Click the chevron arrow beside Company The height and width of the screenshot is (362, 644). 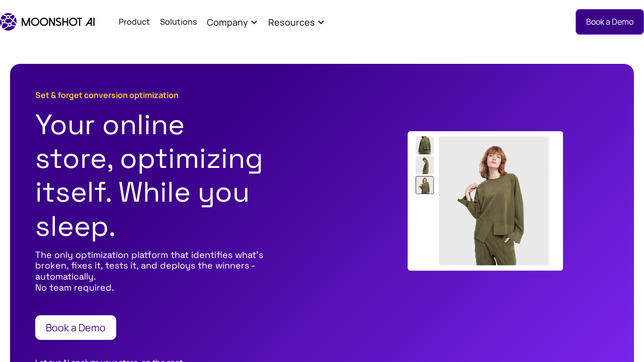[254, 22]
